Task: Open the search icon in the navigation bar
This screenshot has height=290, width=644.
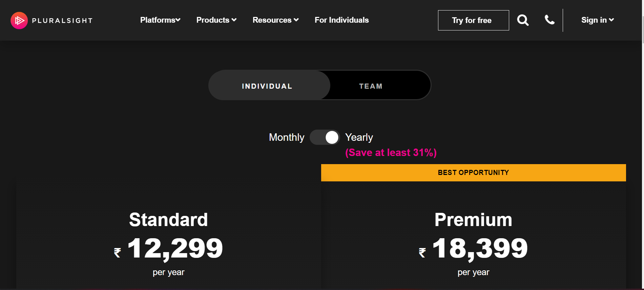Action: pyautogui.click(x=523, y=20)
